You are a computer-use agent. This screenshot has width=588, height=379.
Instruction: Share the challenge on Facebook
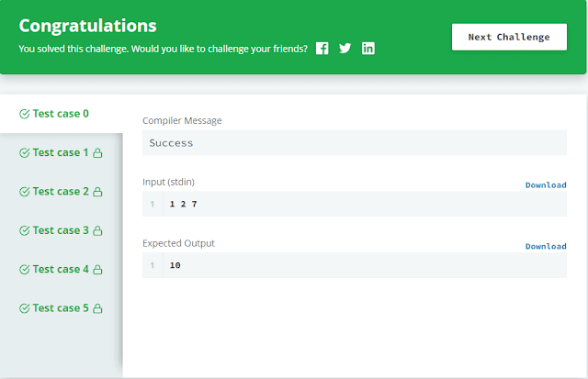[322, 49]
